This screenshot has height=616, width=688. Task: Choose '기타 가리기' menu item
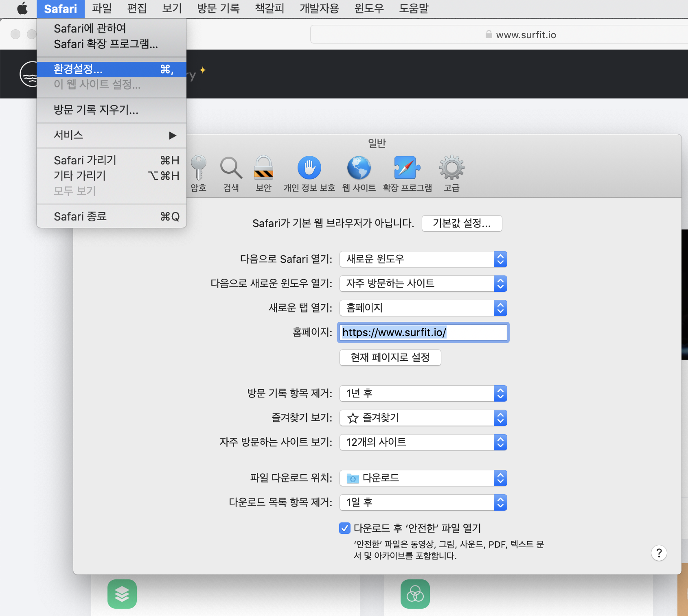(x=112, y=176)
